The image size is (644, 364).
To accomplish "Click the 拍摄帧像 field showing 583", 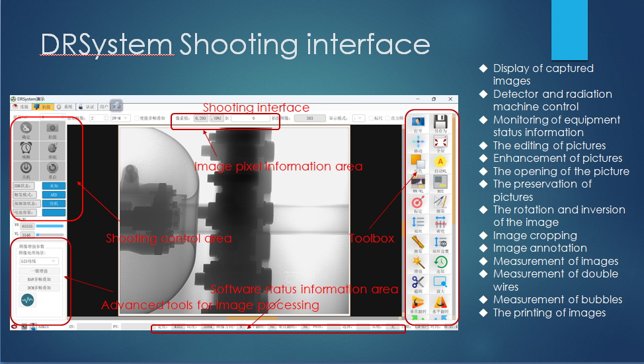I will 309,118.
